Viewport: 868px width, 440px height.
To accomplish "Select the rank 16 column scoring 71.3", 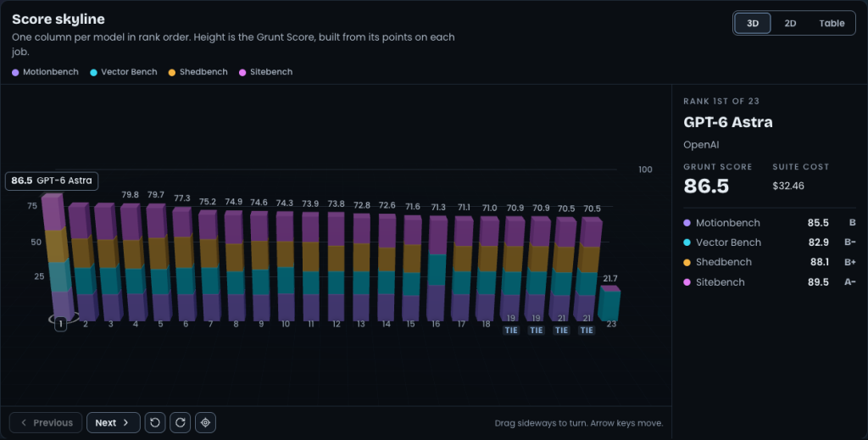I will 437,269.
